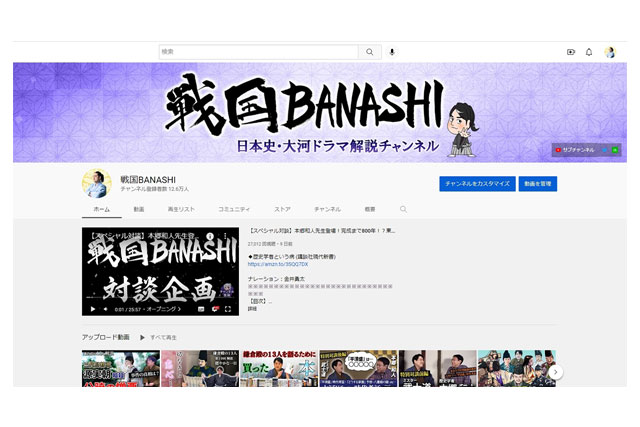Click the 検索 search input field
Screen dimensions: 640x427
[x=259, y=52]
